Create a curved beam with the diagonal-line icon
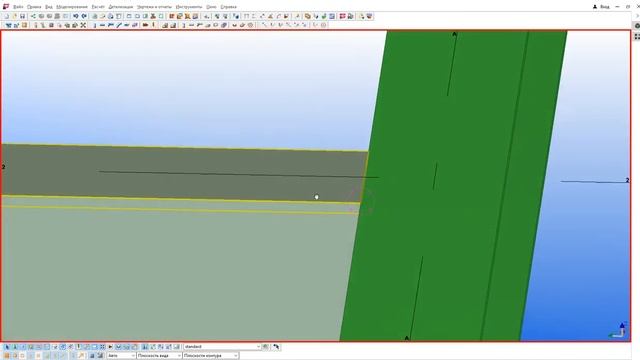640x360 pixels. (119, 25)
